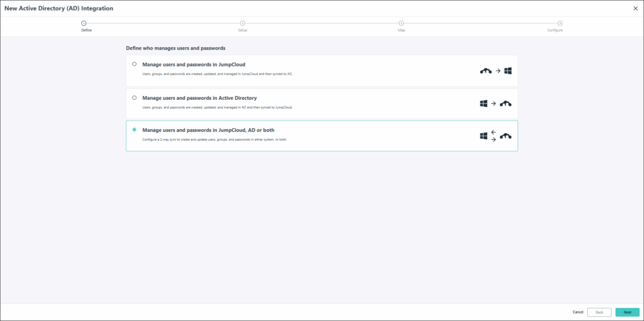Click the Next button
644x321 pixels.
627,312
